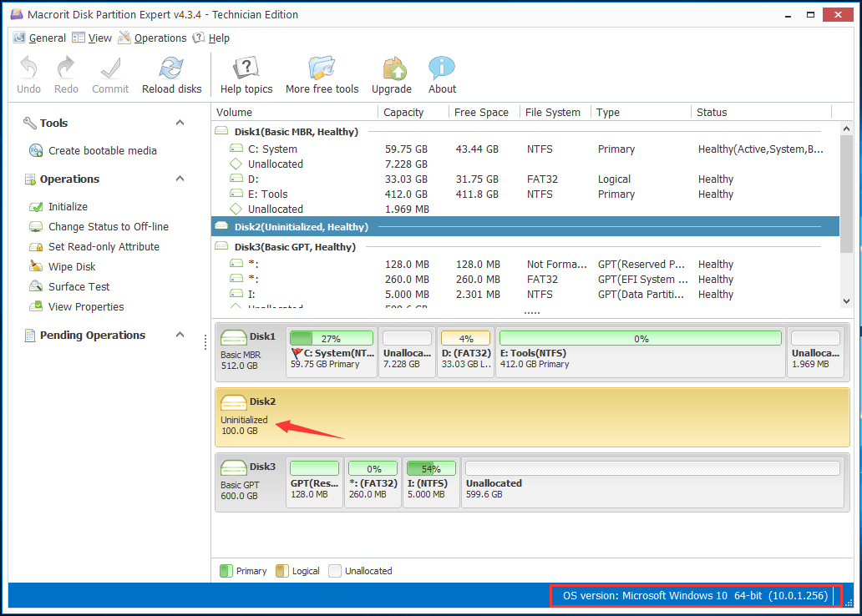Click the Redo toolbar icon
Viewport: 862px width, 616px height.
click(66, 68)
